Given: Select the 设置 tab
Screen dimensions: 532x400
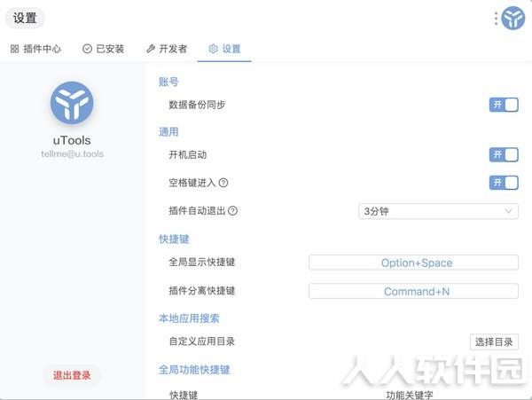Looking at the screenshot, I should pyautogui.click(x=224, y=49).
